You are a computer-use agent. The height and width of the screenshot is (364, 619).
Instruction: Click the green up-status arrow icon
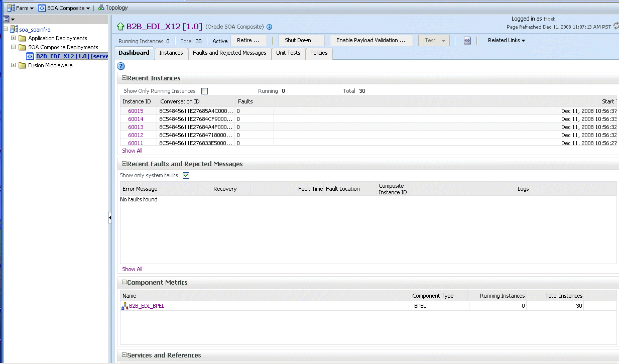pos(120,27)
